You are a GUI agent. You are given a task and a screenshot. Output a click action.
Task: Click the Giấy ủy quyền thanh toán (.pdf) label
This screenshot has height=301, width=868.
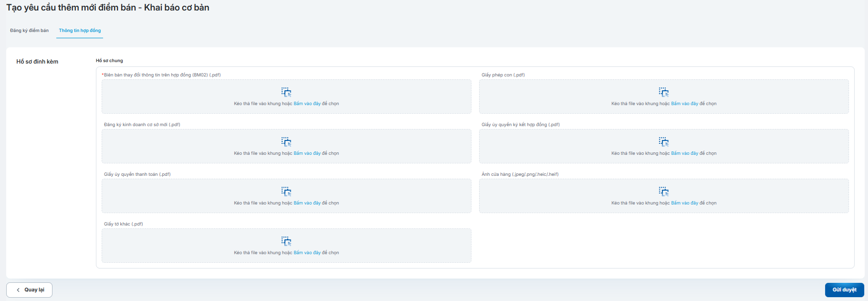pyautogui.click(x=137, y=174)
